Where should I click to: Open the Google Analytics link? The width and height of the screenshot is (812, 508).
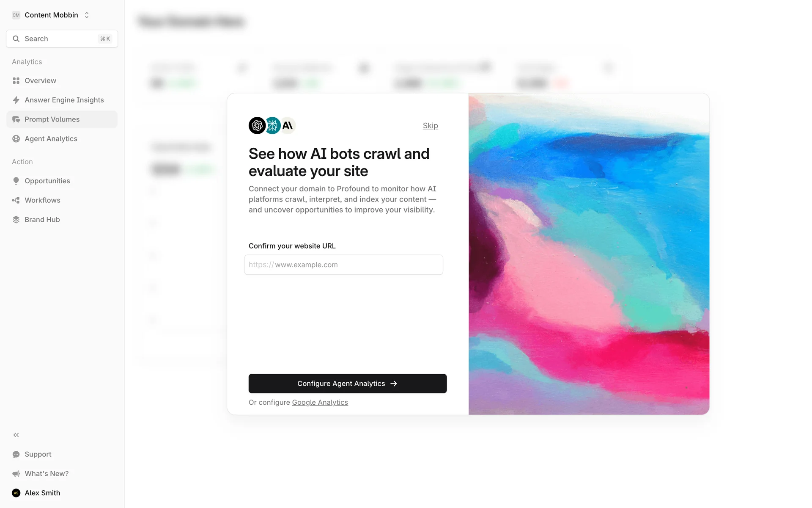click(x=320, y=402)
